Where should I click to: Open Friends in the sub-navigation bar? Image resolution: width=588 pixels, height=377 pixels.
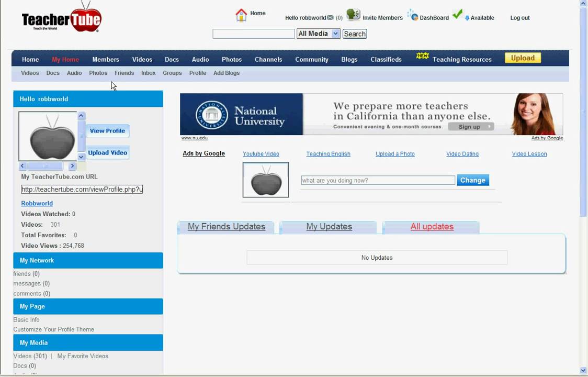(124, 73)
